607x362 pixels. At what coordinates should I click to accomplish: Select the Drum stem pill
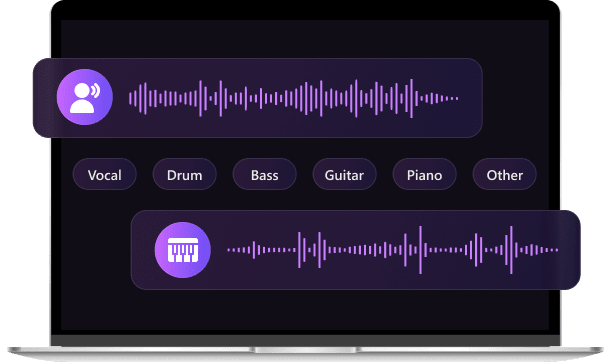click(185, 174)
